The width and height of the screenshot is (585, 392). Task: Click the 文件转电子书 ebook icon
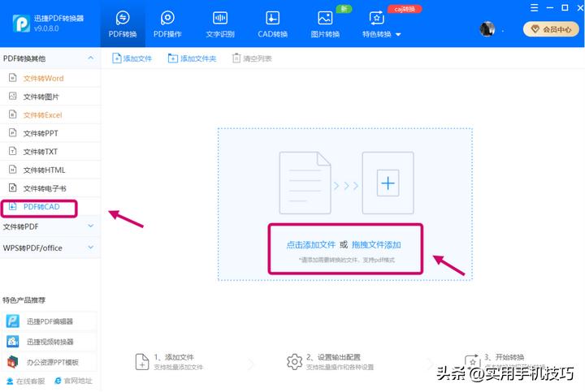pyautogui.click(x=13, y=187)
